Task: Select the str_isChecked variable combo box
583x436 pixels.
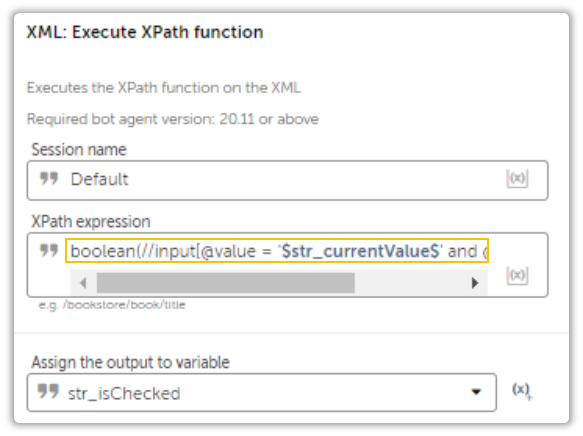Action: [x=262, y=393]
